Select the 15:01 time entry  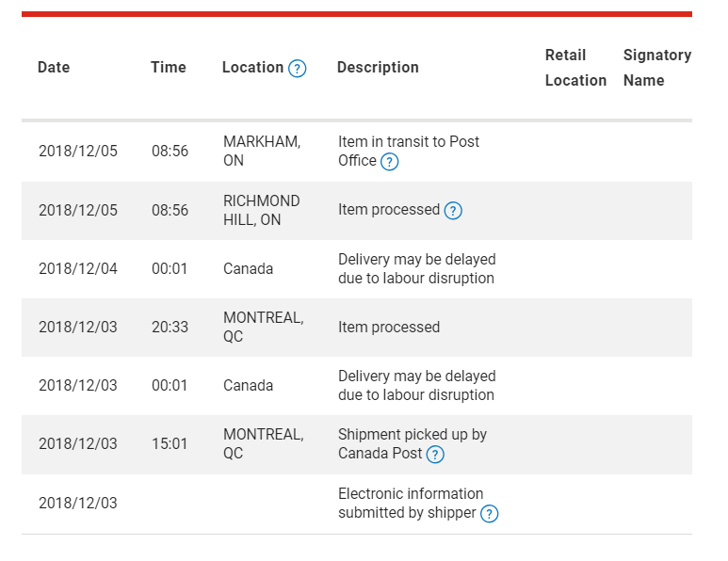pos(170,444)
